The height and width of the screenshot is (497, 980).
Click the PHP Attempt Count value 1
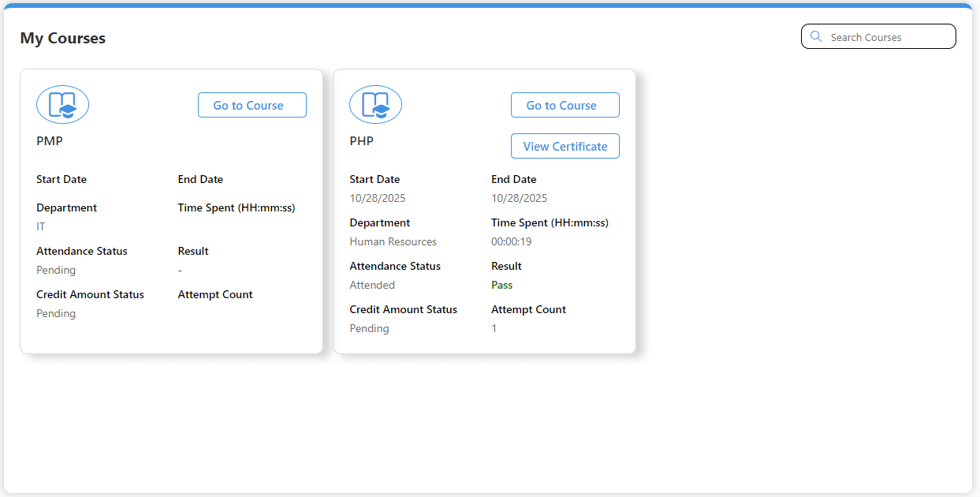pyautogui.click(x=494, y=328)
